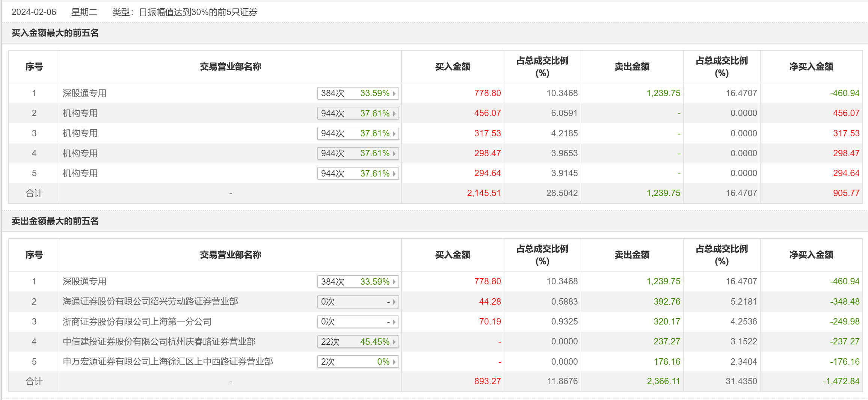868x400 pixels.
Task: Open 中信建投证券杭州庆春路证券营业部 link
Action: tap(159, 342)
